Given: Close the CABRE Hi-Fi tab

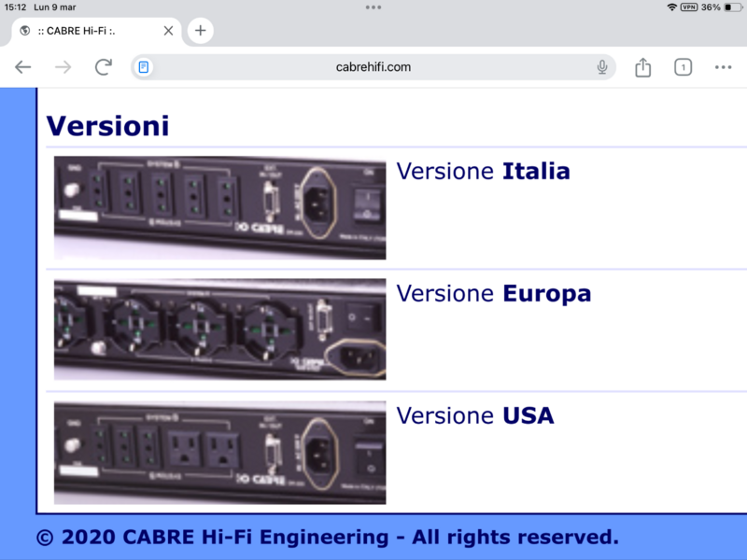Looking at the screenshot, I should click(168, 31).
